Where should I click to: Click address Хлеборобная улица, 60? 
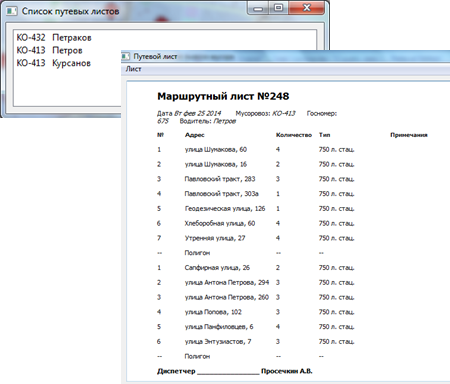click(220, 223)
